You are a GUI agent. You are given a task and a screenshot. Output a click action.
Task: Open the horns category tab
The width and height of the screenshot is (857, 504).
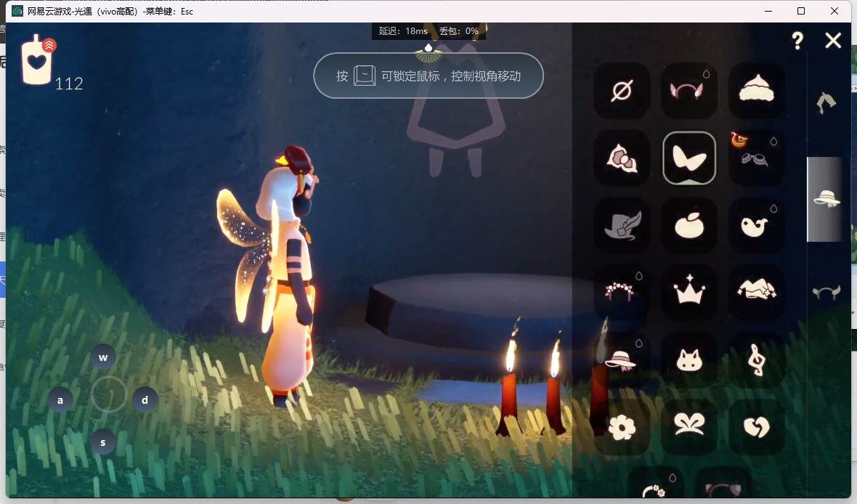point(826,293)
